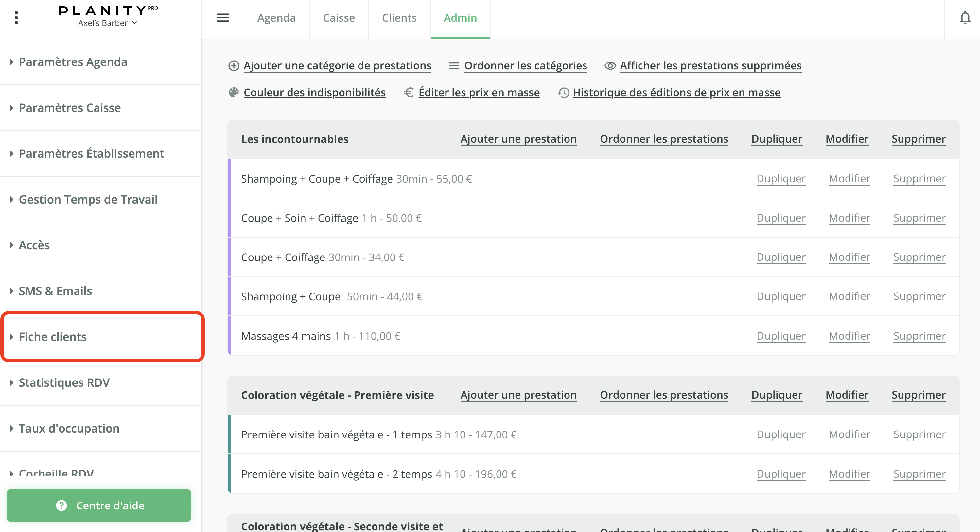980x532 pixels.
Task: Click the hamburger menu icon
Action: (x=222, y=18)
